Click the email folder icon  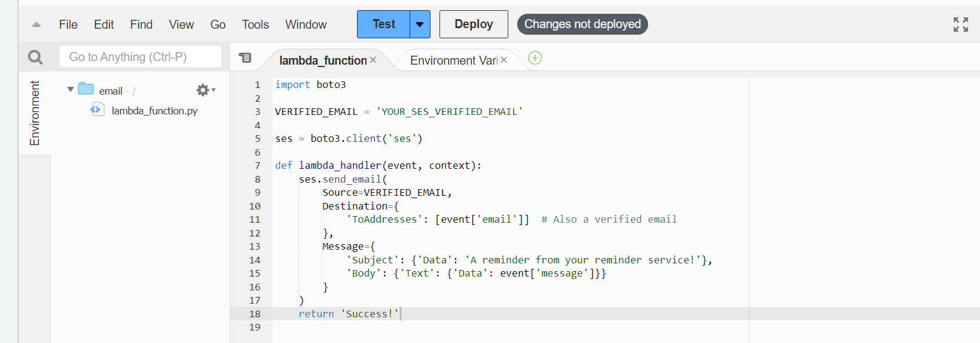(86, 89)
